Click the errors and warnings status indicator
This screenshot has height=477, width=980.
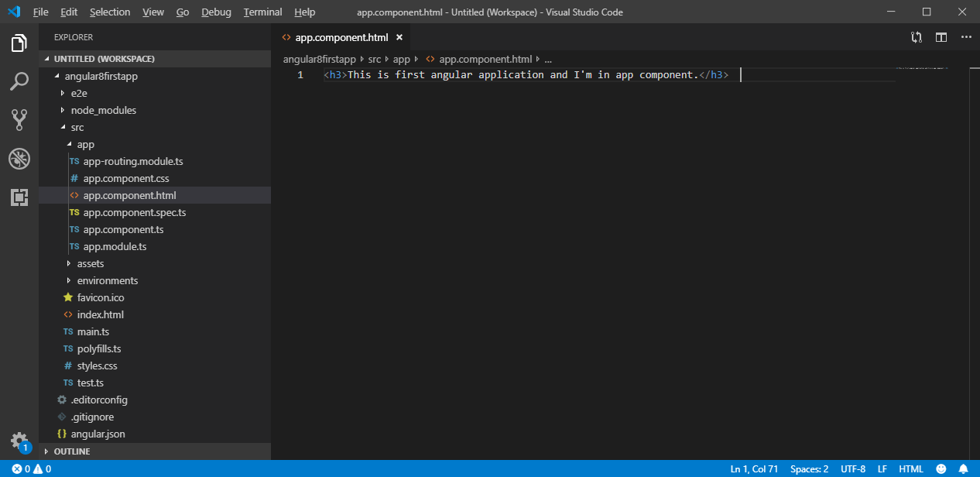31,468
